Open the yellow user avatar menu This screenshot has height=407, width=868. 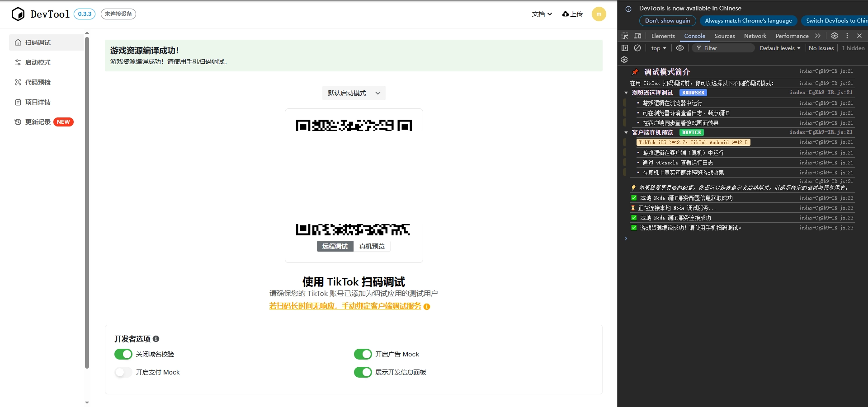click(599, 14)
